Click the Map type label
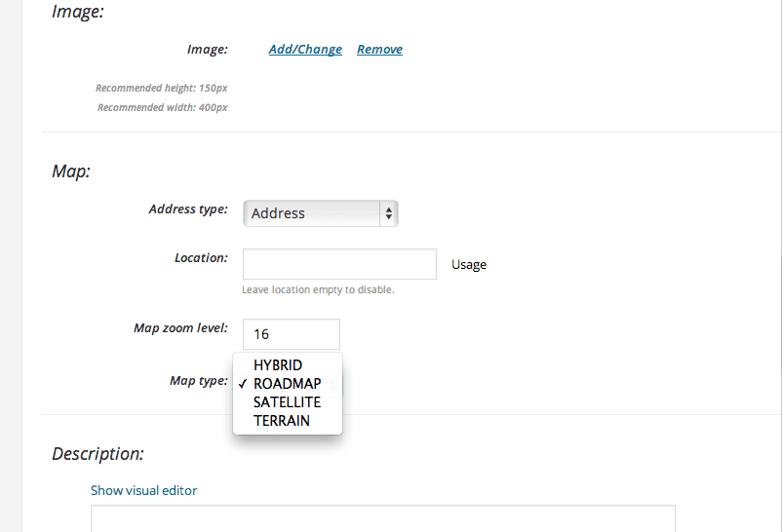The width and height of the screenshot is (782, 532). 199,381
